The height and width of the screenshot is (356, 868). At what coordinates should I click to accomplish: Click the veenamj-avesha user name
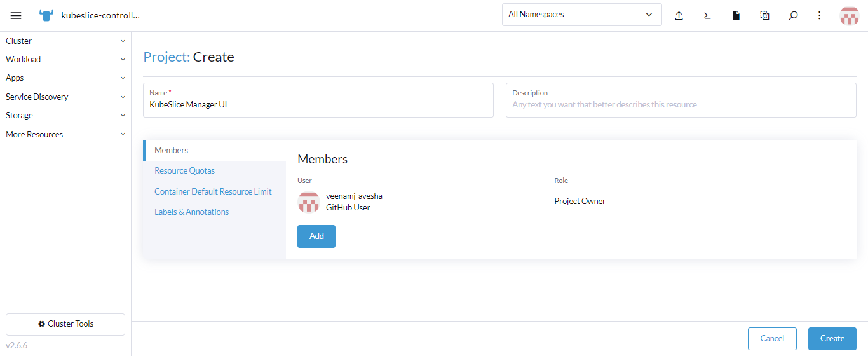coord(354,196)
